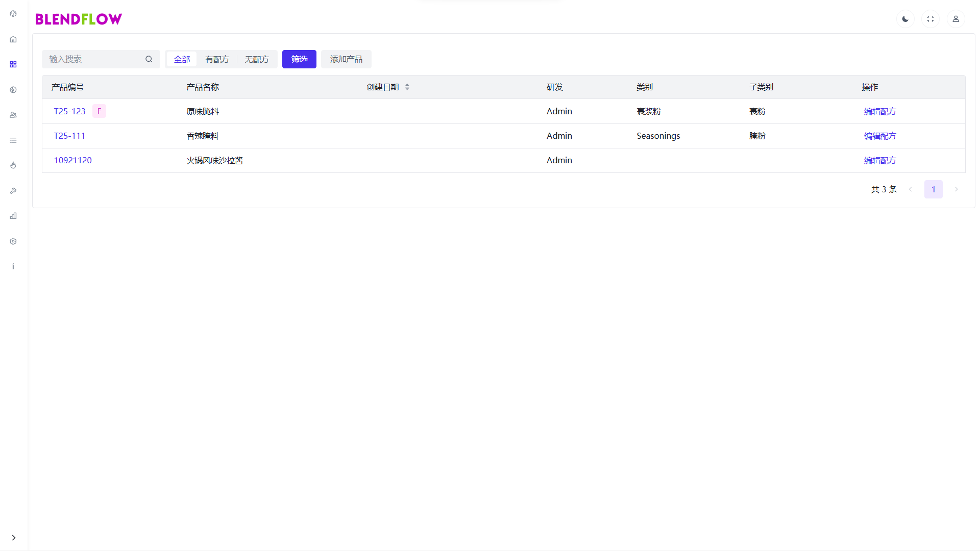Open the bar chart icon in sidebar

pos(13,216)
